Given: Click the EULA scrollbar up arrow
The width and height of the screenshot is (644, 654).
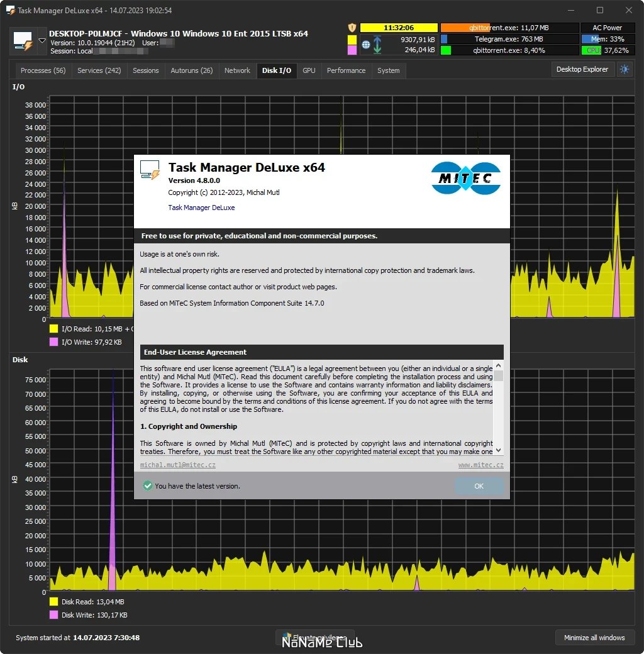Looking at the screenshot, I should pos(498,365).
